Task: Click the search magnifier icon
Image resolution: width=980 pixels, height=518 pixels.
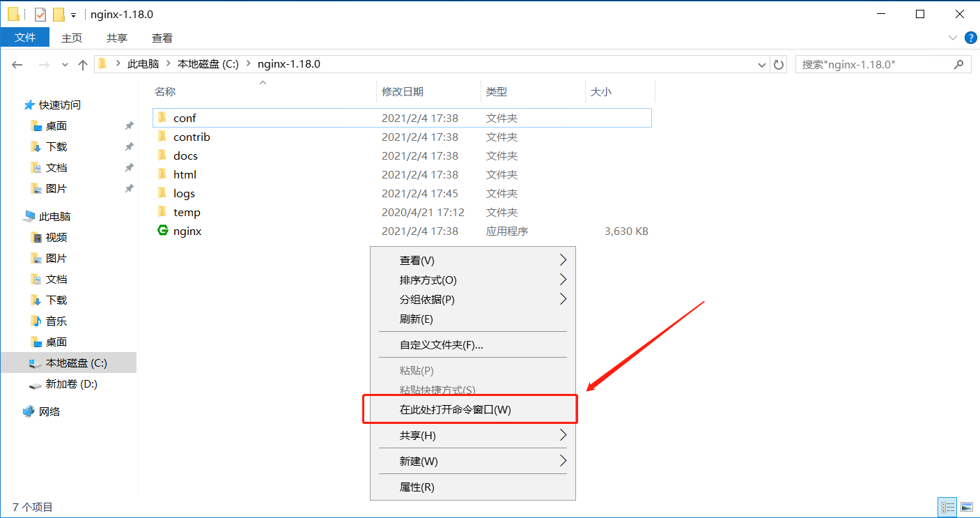Action: click(959, 64)
